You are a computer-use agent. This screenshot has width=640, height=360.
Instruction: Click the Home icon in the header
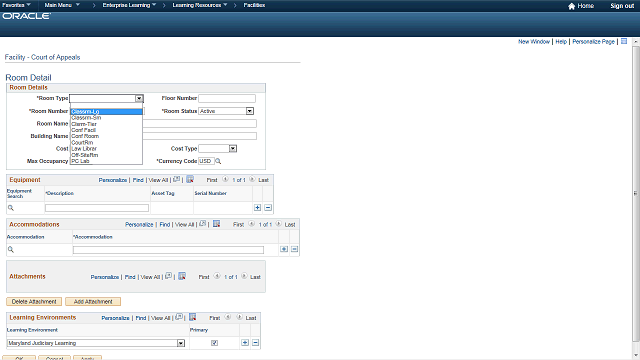571,6
